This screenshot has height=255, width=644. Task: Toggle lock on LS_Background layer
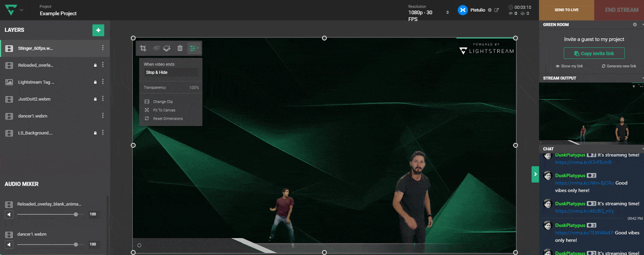coord(95,133)
